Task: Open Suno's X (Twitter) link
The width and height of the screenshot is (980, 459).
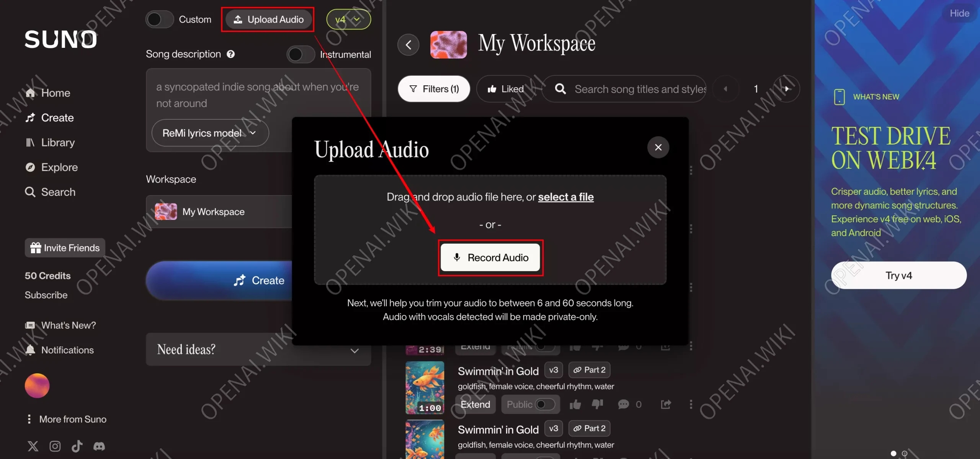Action: click(33, 446)
